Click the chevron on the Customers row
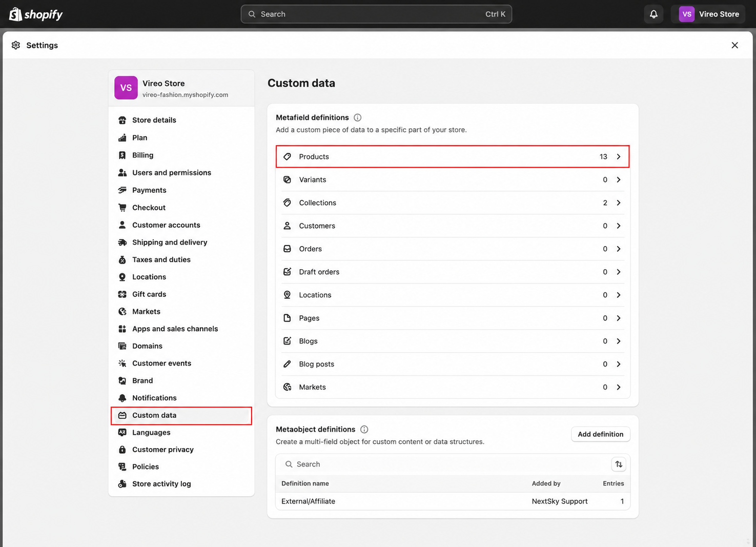The width and height of the screenshot is (756, 547). [x=619, y=226]
